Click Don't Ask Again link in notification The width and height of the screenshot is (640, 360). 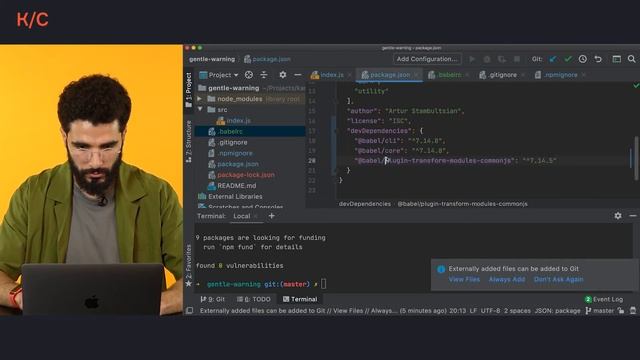(x=558, y=280)
